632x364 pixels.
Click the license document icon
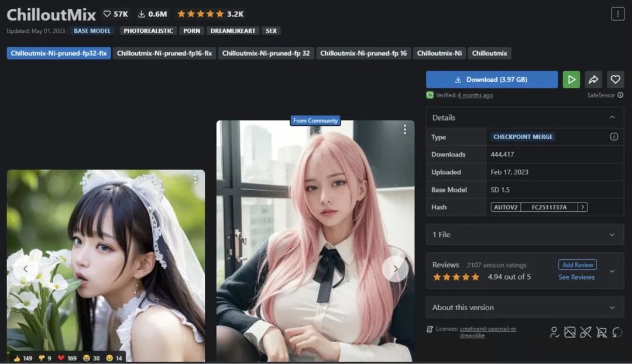pos(430,329)
